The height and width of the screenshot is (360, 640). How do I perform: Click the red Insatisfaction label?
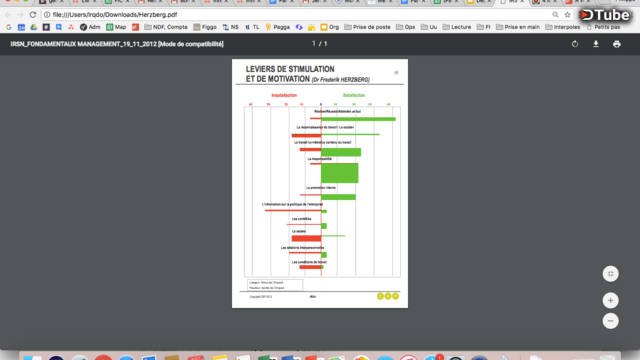tap(284, 95)
